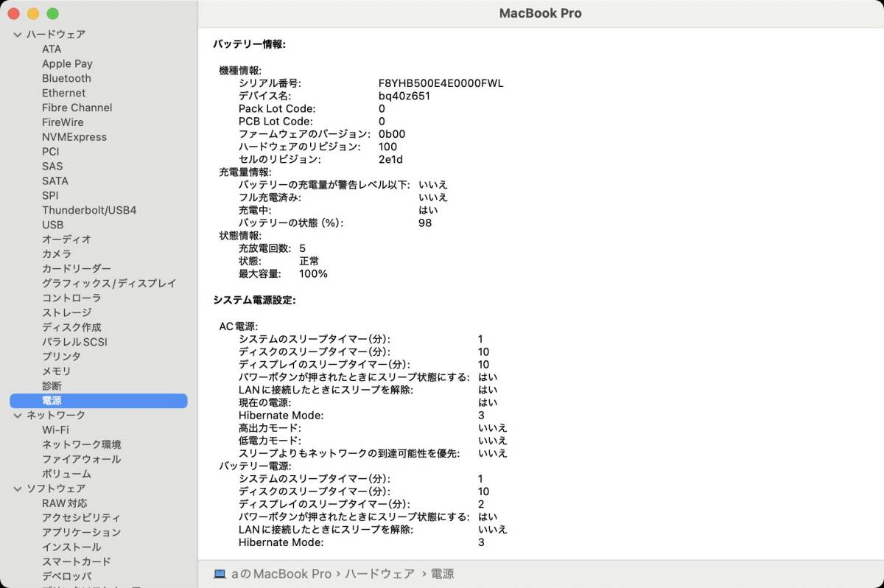884x588 pixels.
Task: Select the highlighted 電源 item
Action: (99, 401)
